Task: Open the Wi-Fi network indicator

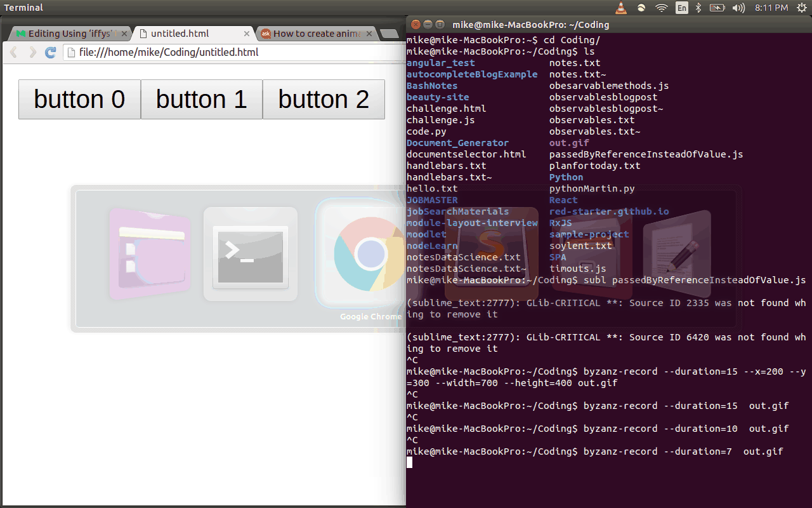Action: click(661, 8)
